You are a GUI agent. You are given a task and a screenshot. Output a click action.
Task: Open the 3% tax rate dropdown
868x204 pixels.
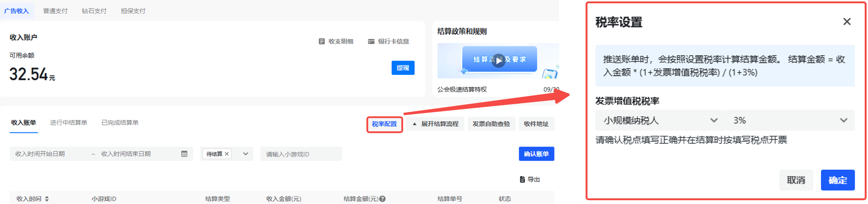tap(790, 121)
